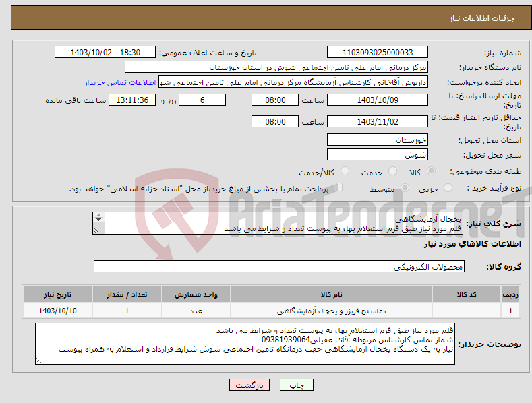Click the کد کالا column header

click(x=467, y=294)
